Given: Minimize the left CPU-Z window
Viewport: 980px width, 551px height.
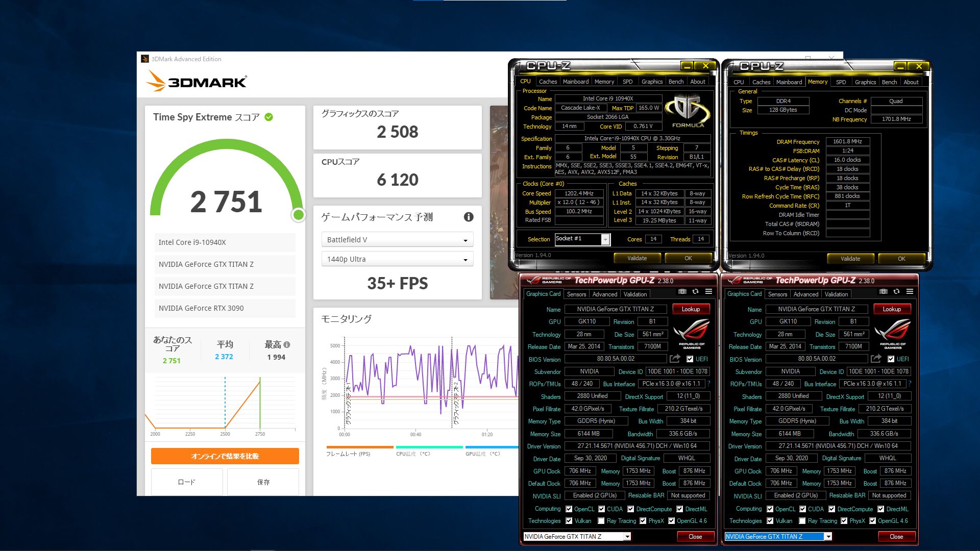Looking at the screenshot, I should (687, 66).
